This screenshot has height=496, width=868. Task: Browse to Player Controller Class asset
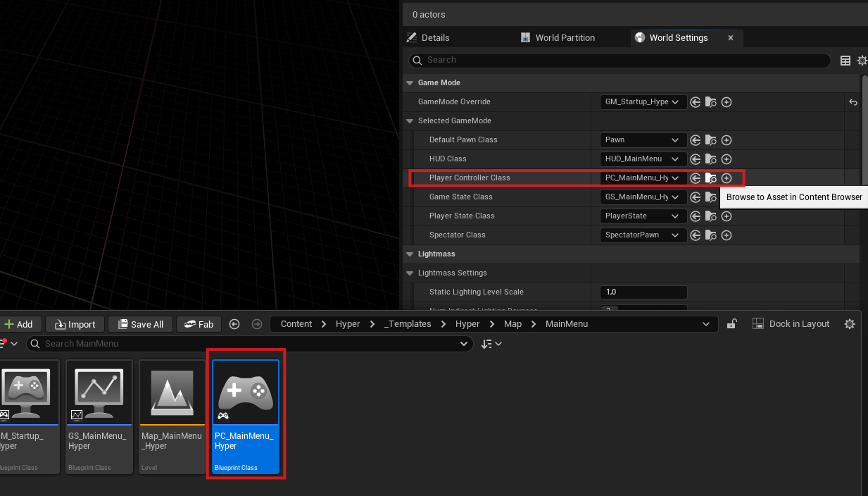click(711, 178)
